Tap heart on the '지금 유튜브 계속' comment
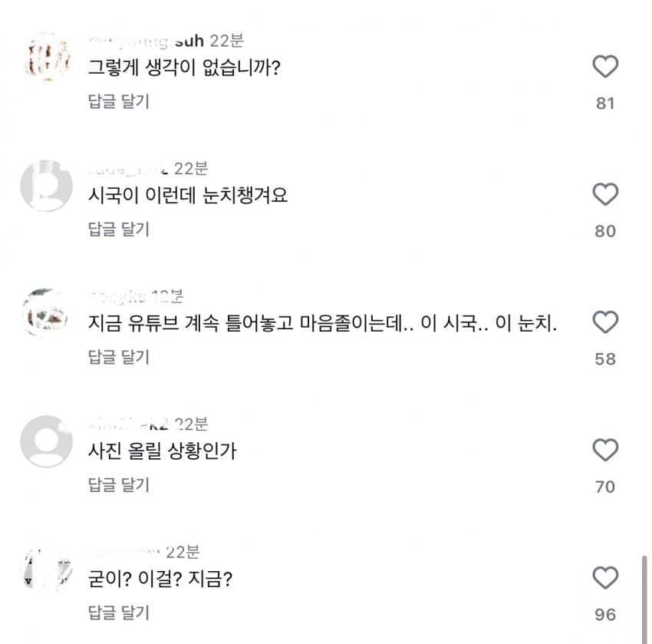Screen dimensions: 652x644 [x=605, y=323]
